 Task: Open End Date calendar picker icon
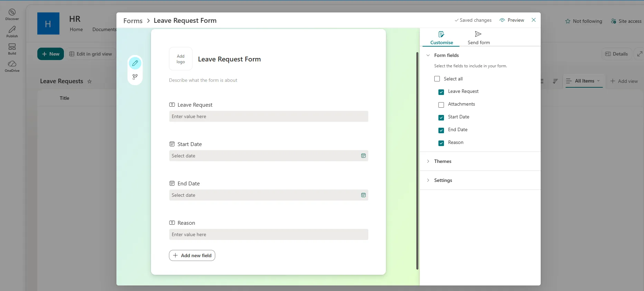363,195
